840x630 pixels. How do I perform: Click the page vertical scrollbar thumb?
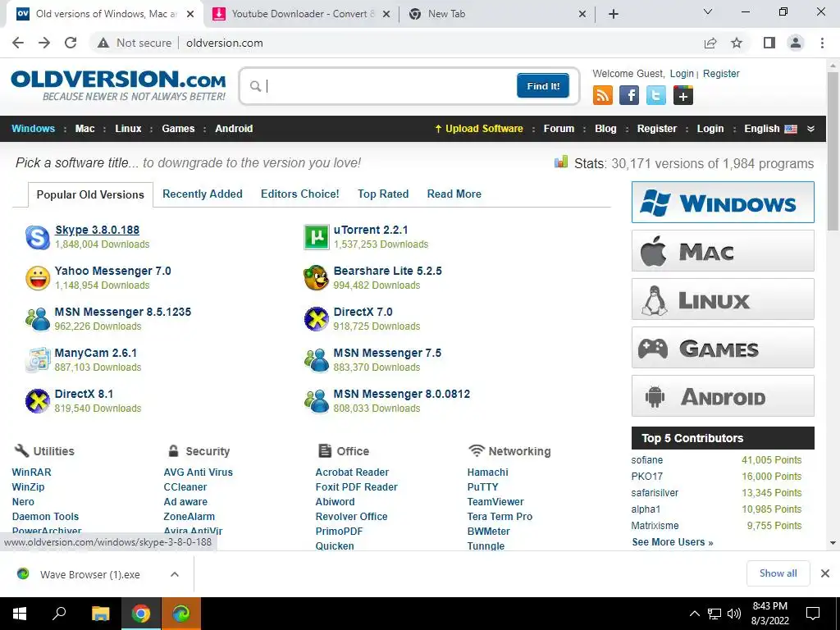pos(833,151)
